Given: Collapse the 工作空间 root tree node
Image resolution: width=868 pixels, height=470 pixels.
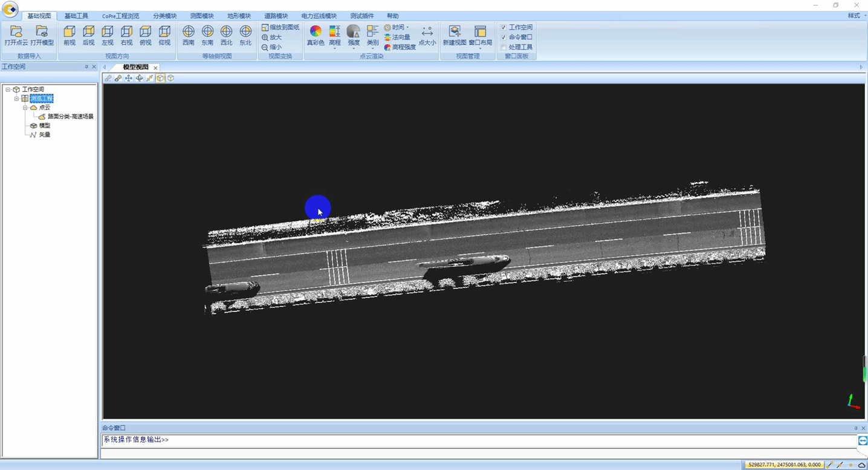Looking at the screenshot, I should click(8, 90).
